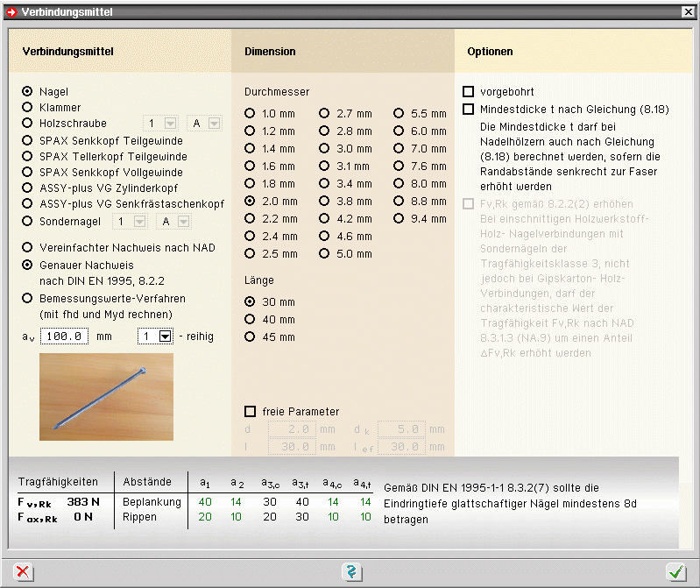The width and height of the screenshot is (700, 588).
Task: Open help with the question mark icon
Action: pos(351,571)
